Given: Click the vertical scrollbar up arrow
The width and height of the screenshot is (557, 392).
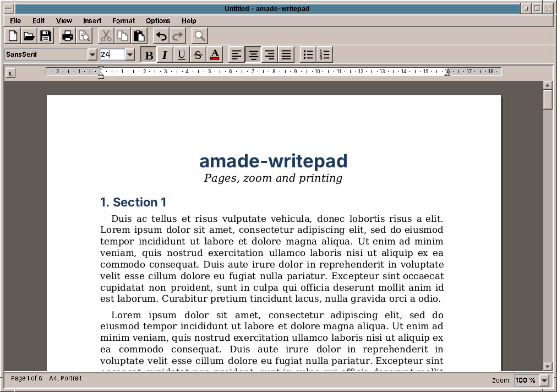Looking at the screenshot, I should 548,85.
